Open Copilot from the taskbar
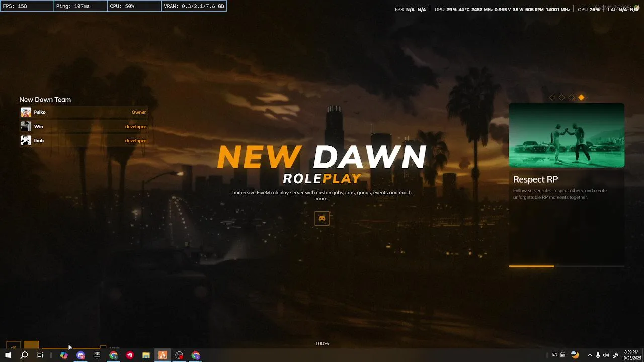This screenshot has height=362, width=644. point(64,355)
